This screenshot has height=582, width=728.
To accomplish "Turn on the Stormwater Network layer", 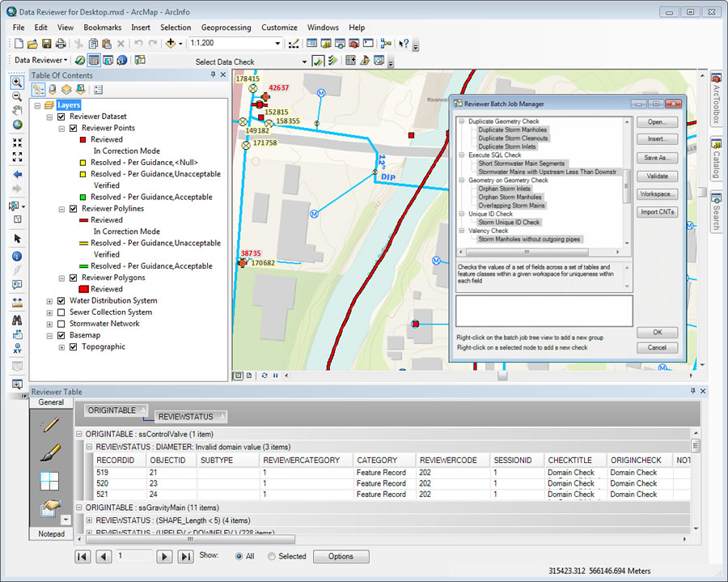I will click(61, 324).
